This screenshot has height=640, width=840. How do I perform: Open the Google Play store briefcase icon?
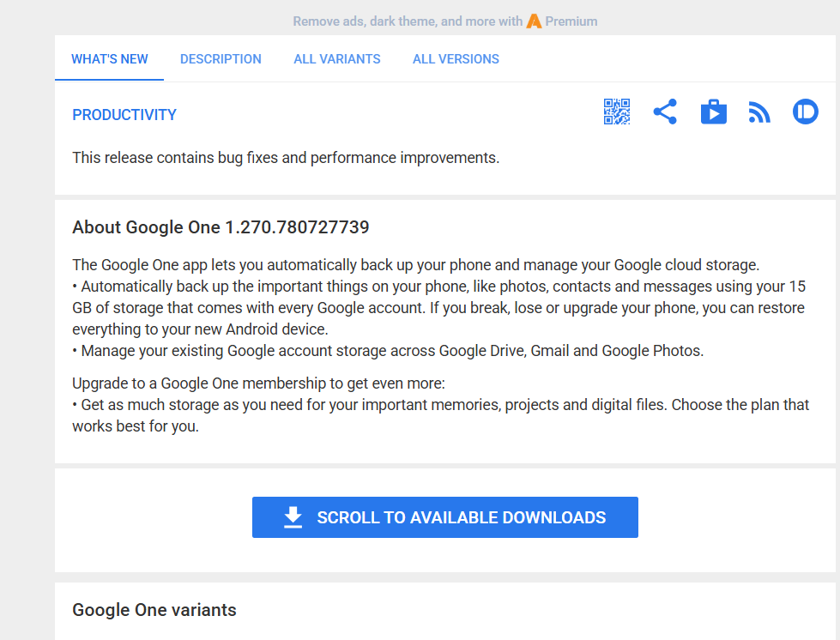[x=714, y=112]
